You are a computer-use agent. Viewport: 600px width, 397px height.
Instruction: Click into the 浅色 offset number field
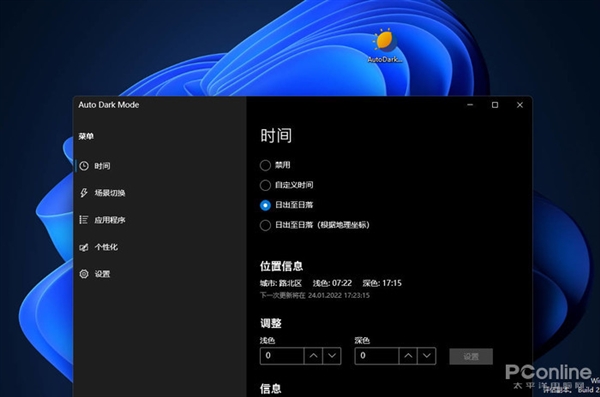pos(282,356)
